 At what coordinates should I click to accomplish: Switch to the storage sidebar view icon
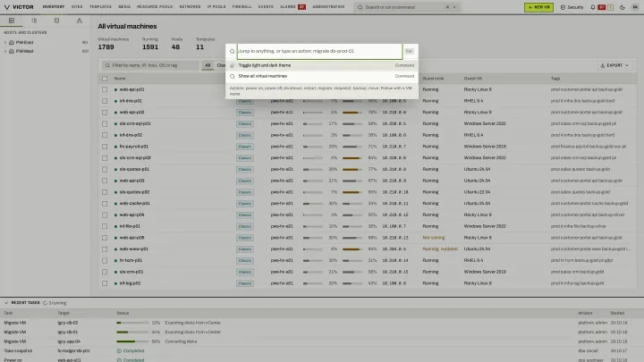(x=56, y=21)
